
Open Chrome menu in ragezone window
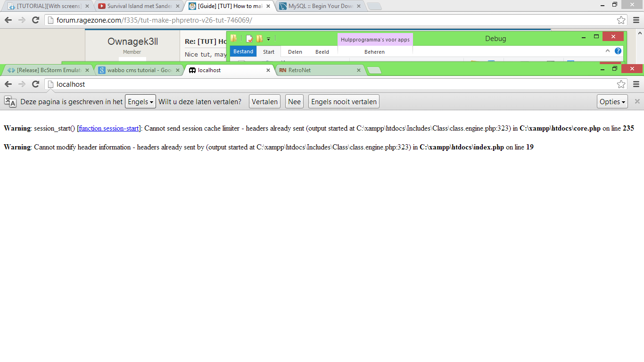(636, 20)
